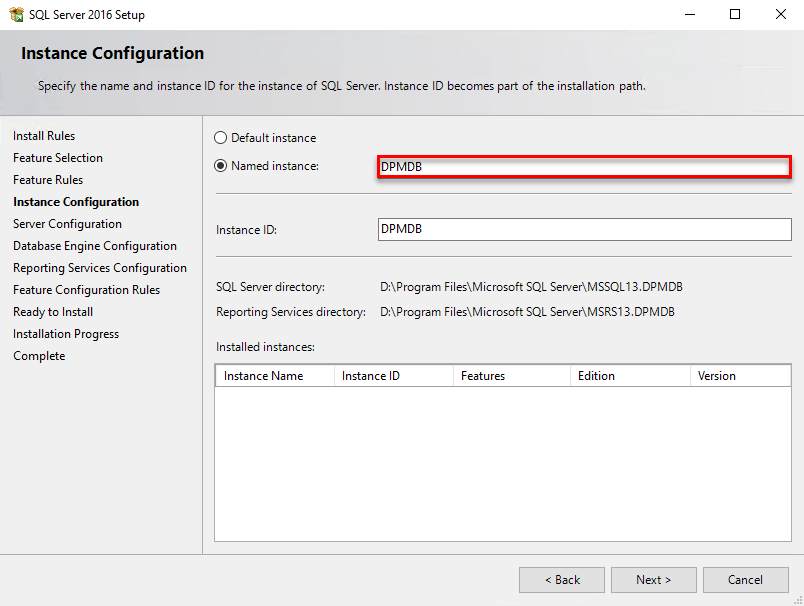Sort by Instance Name column header
The image size is (804, 606).
[275, 376]
